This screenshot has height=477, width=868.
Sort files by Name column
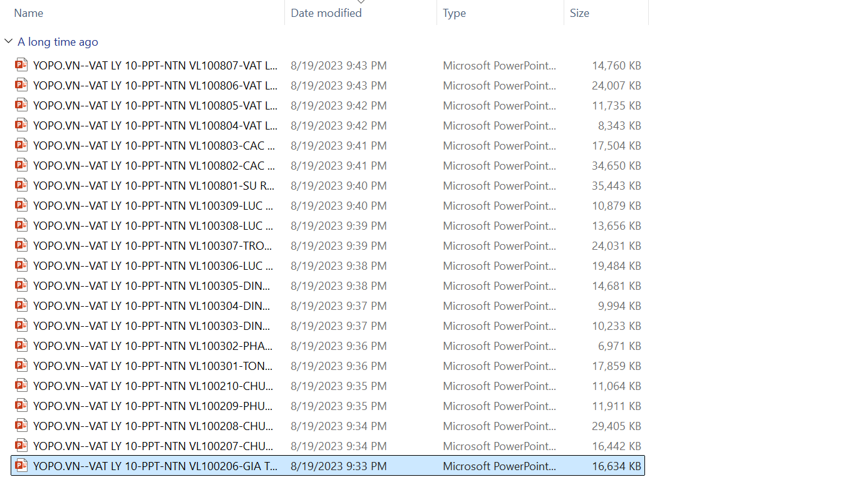click(x=29, y=13)
